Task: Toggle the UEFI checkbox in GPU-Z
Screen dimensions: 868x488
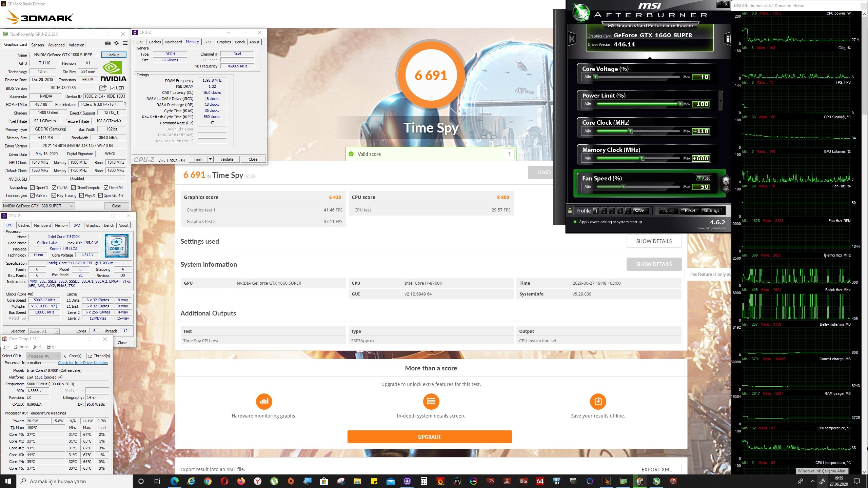Action: tap(113, 88)
